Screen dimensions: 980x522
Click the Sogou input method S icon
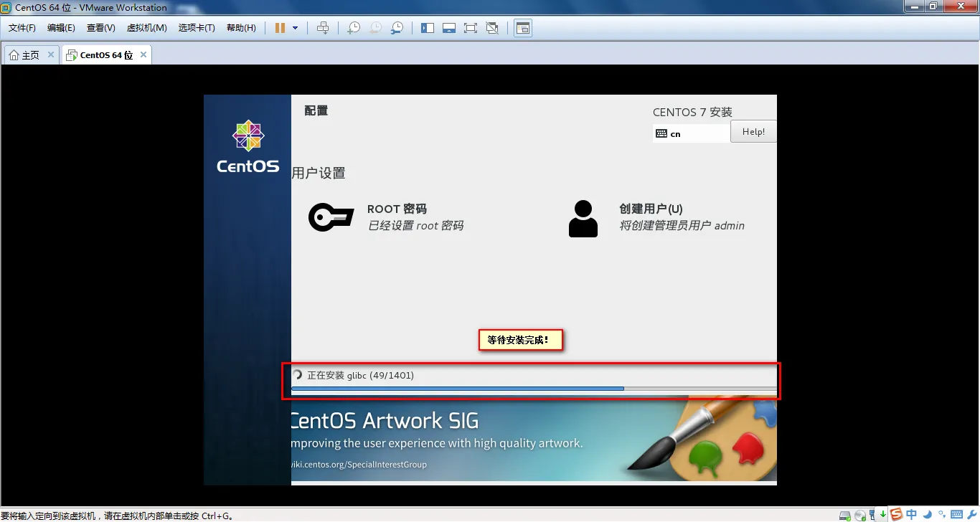[897, 514]
